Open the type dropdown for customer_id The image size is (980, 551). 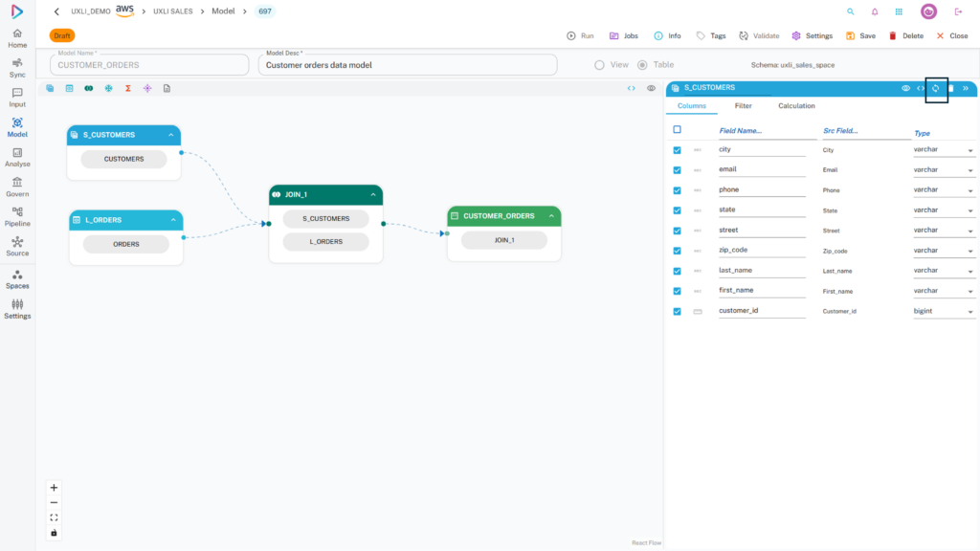(x=970, y=312)
